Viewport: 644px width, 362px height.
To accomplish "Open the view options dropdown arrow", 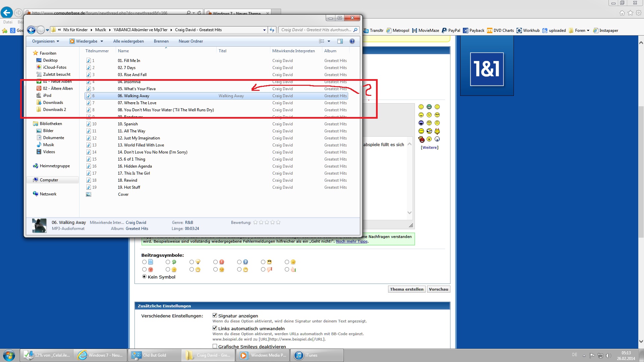I will [329, 41].
